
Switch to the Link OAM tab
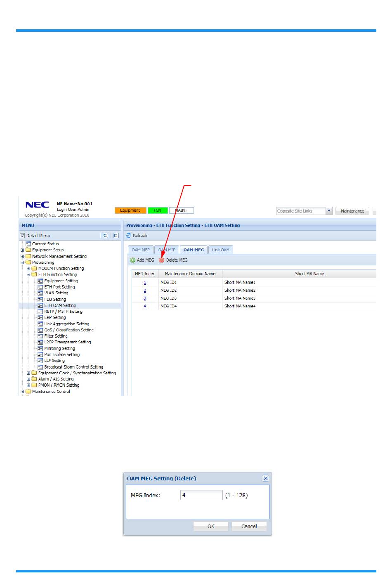click(221, 250)
